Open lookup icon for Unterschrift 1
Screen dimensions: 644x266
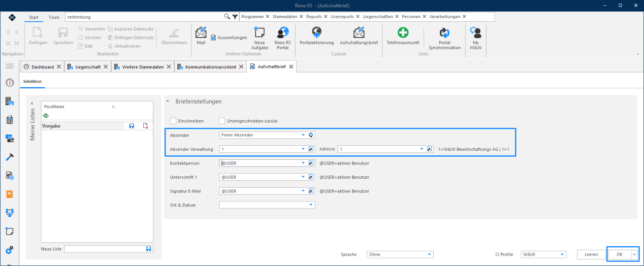tap(311, 177)
